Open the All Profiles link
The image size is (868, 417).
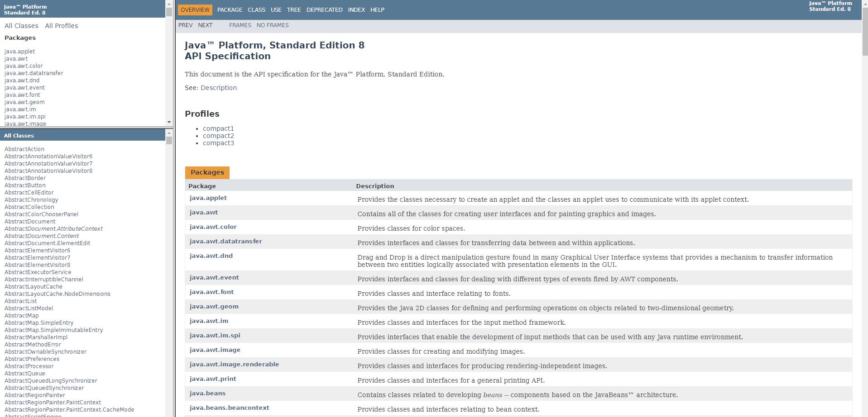(62, 26)
